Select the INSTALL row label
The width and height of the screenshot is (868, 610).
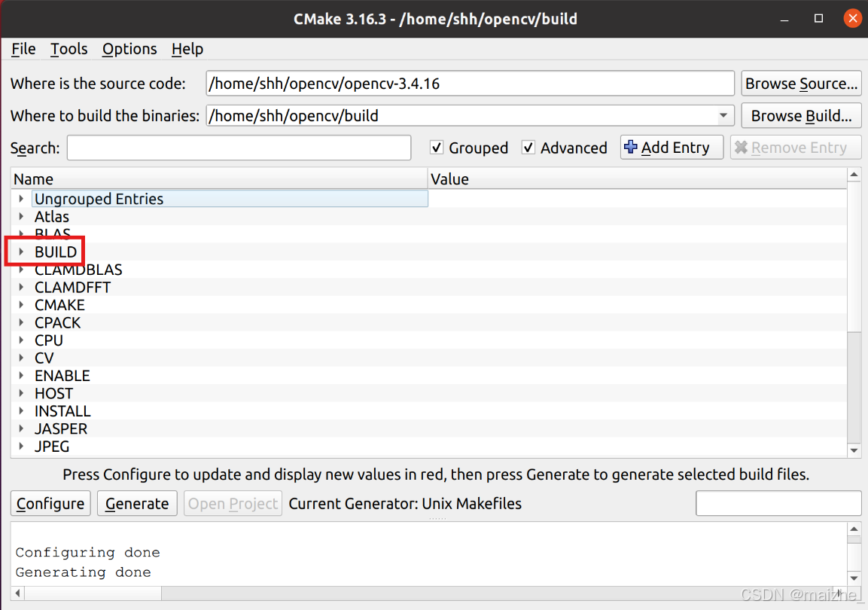pos(62,411)
